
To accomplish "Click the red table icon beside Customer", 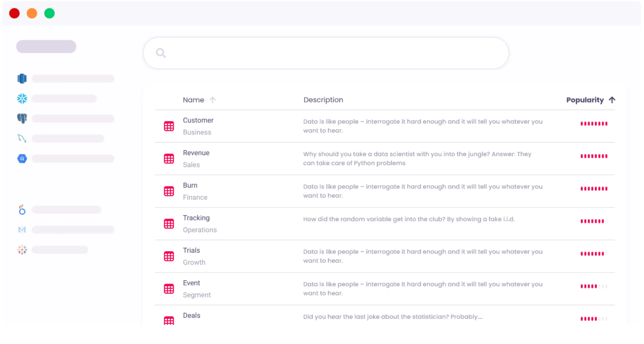I will (169, 126).
